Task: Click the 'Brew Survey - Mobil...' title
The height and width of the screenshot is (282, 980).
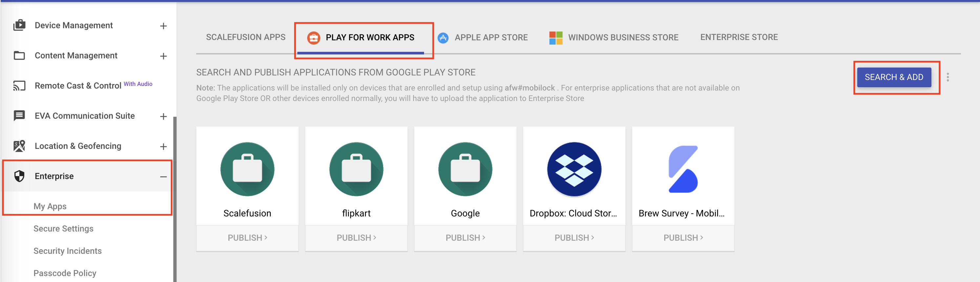Action: pyautogui.click(x=682, y=213)
